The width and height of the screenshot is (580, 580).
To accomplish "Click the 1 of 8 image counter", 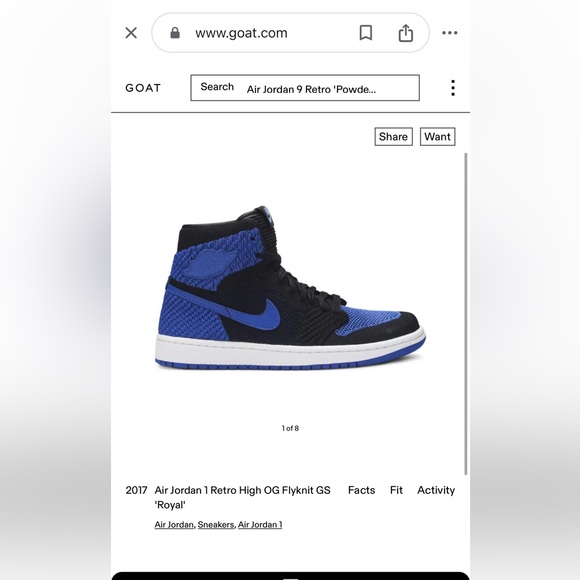I will (290, 428).
